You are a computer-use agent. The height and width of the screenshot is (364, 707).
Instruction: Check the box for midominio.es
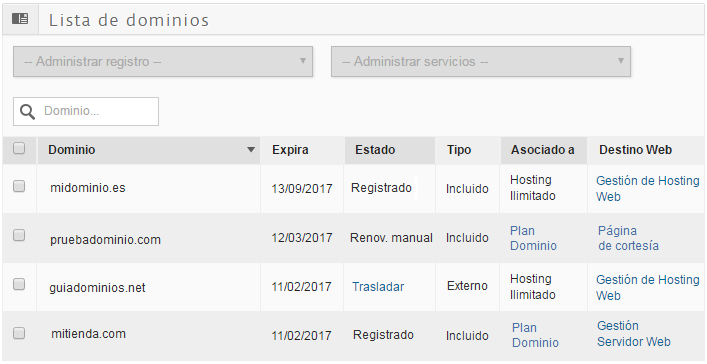click(x=19, y=186)
